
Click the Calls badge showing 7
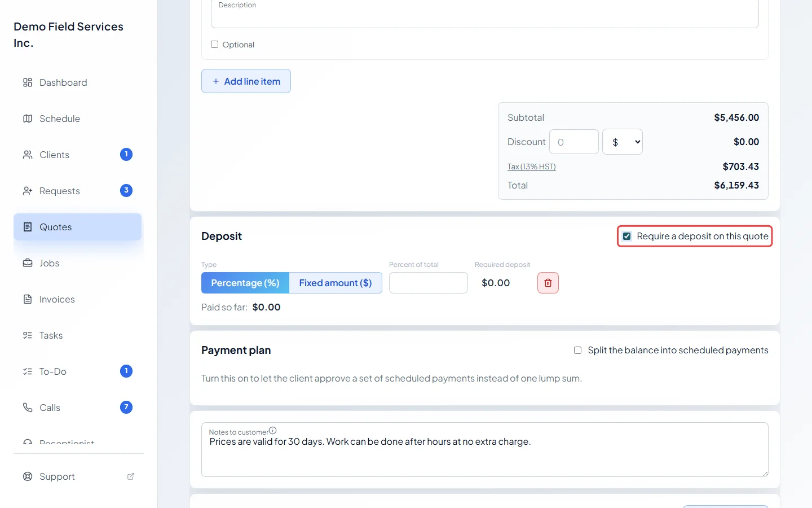[126, 407]
